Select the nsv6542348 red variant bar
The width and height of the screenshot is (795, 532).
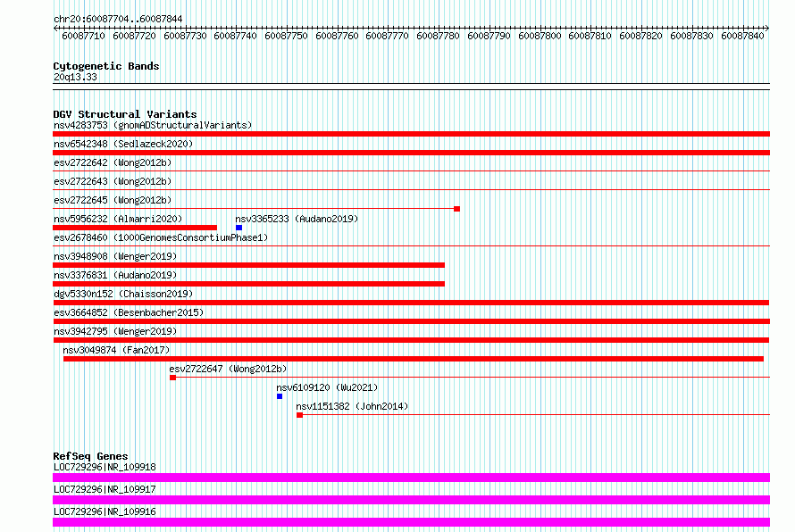[411, 153]
